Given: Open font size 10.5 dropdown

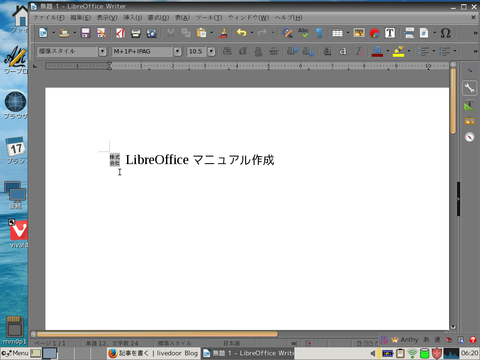Looking at the screenshot, I should pos(211,51).
